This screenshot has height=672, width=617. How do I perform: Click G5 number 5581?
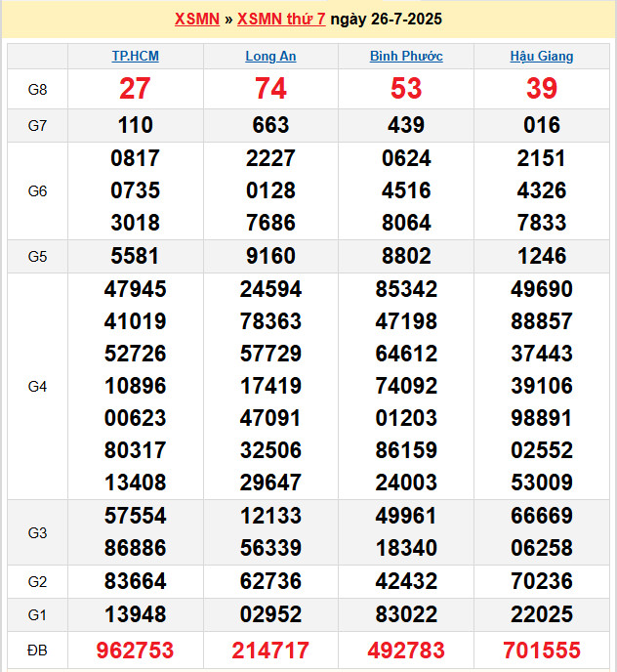pos(136,256)
